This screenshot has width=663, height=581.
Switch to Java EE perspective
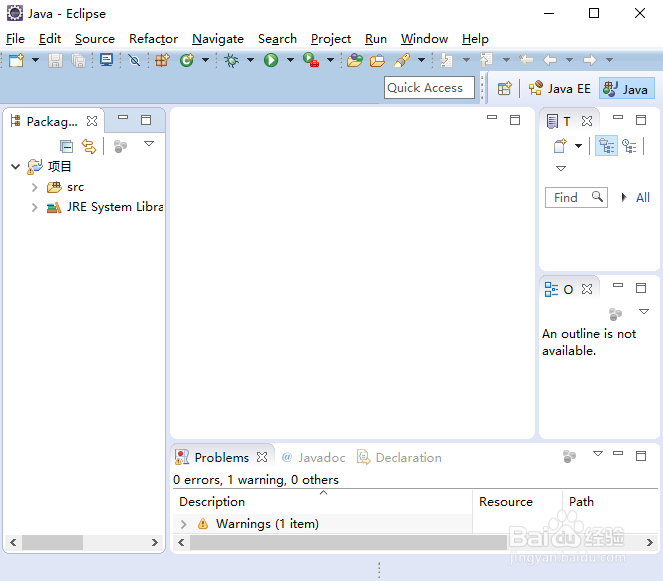[x=559, y=88]
